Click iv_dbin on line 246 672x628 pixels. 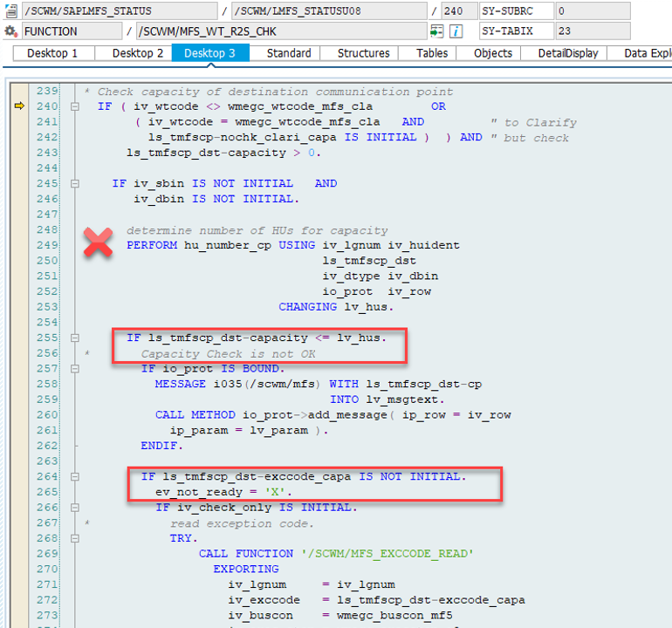coord(159,199)
